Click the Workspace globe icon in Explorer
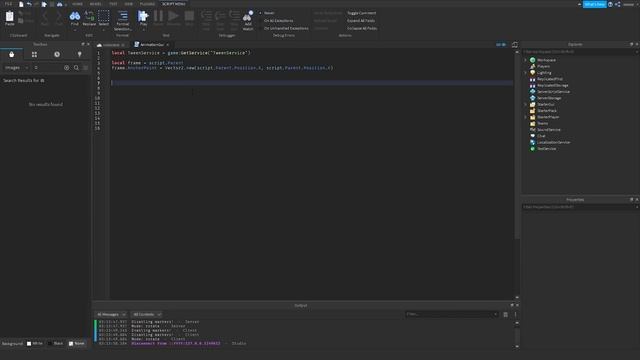The image size is (640, 360). pos(532,60)
